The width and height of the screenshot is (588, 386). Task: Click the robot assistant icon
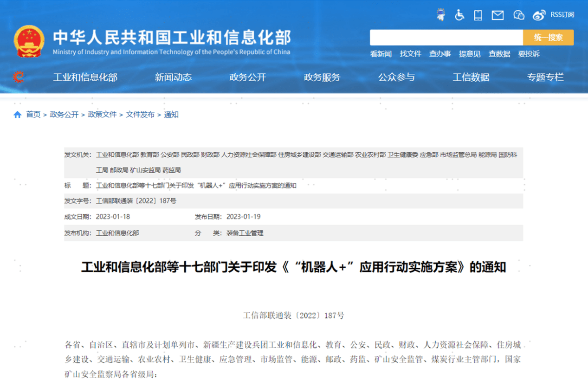click(441, 15)
